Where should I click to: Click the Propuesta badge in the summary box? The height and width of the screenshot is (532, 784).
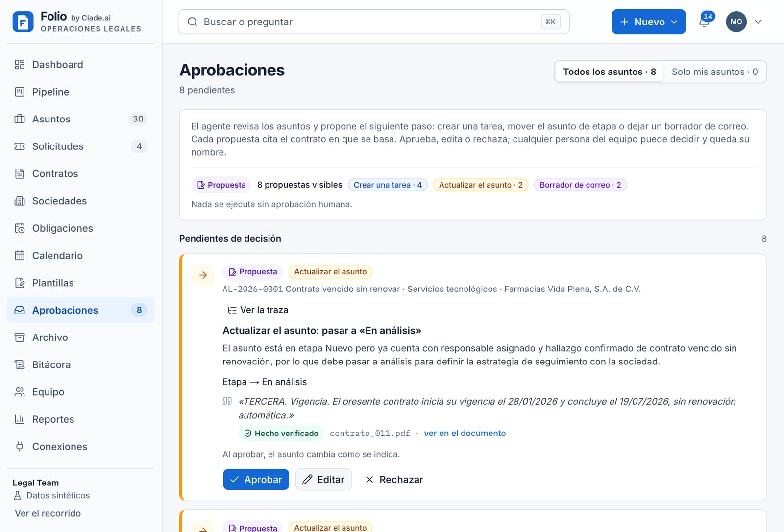(x=221, y=185)
